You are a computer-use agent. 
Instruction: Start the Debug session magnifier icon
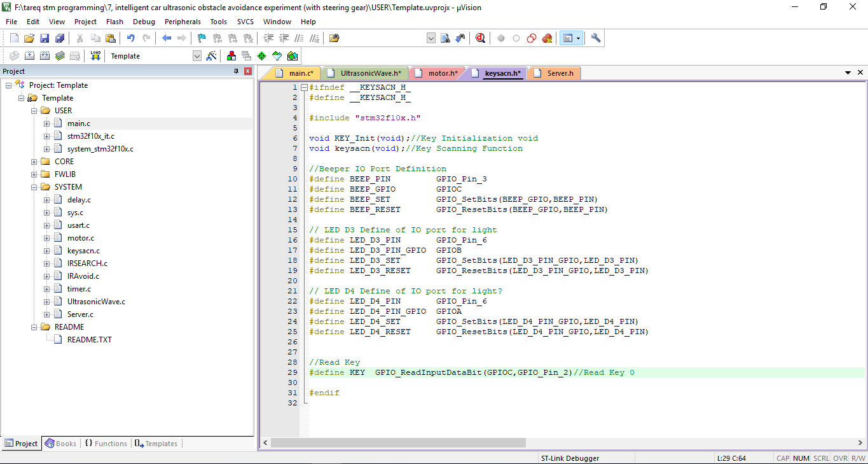480,38
